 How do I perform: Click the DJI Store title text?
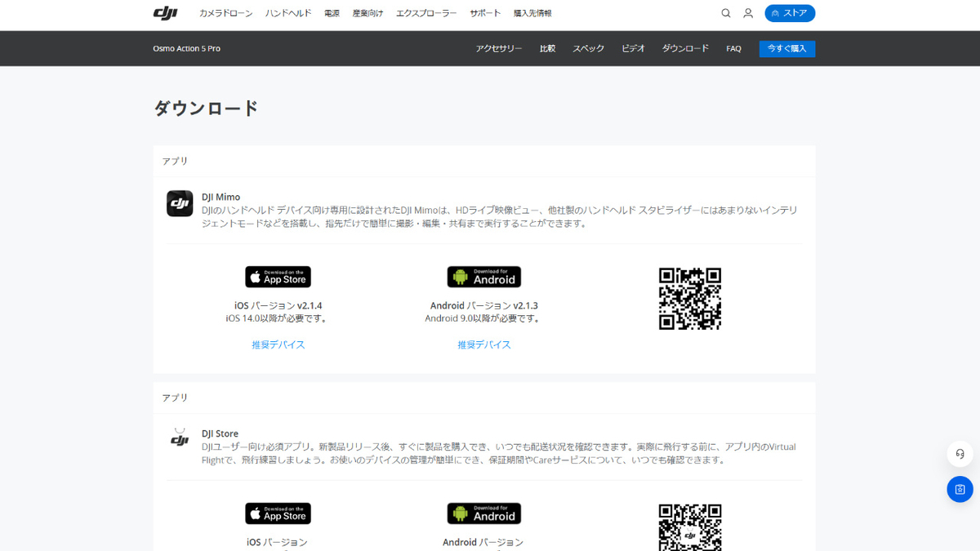(220, 433)
